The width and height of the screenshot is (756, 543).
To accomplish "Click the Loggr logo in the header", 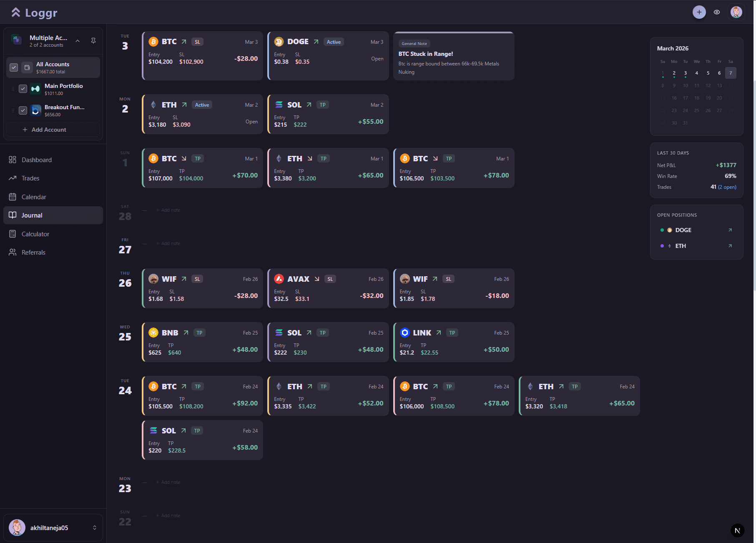I will pos(33,12).
